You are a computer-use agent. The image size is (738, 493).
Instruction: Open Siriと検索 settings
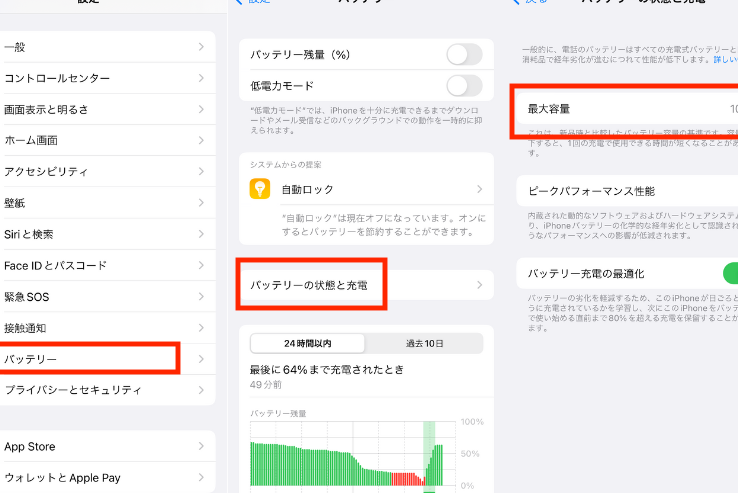point(100,234)
